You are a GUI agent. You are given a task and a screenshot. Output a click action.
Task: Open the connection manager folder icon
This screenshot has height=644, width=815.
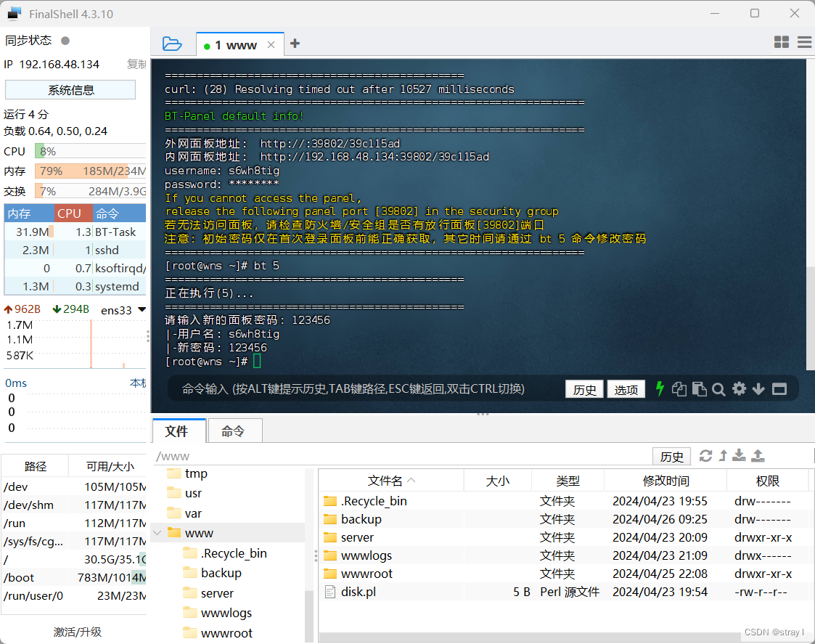pyautogui.click(x=171, y=44)
